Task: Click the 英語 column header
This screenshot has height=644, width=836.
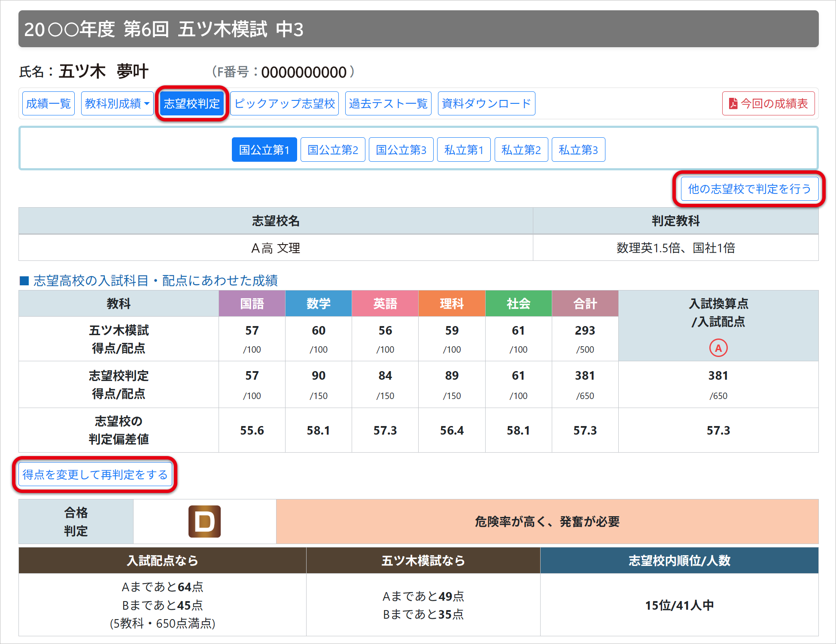Action: click(x=385, y=304)
